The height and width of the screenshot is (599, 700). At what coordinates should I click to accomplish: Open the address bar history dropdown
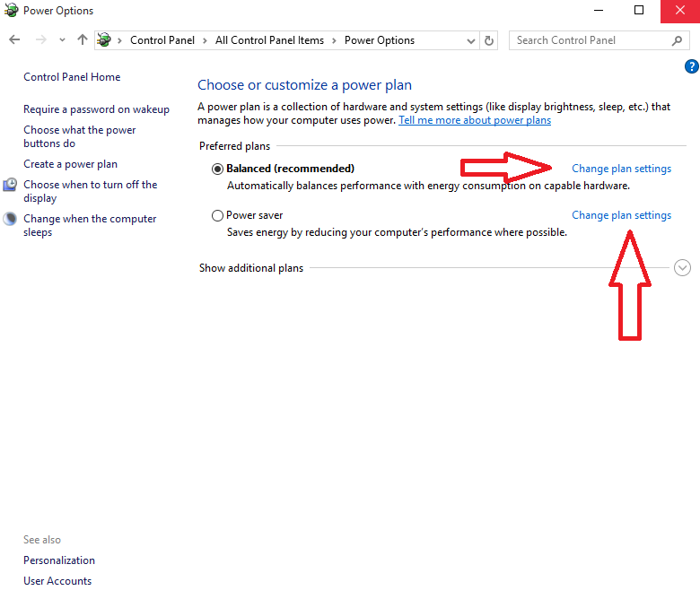click(472, 40)
